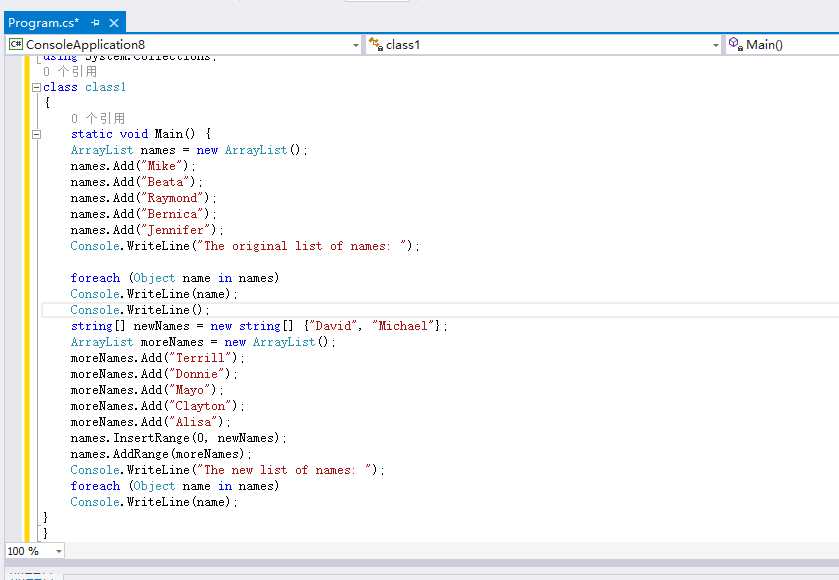Screen dimensions: 839x580
Task: Open the ConsoleApplication8 project dropdown
Action: (356, 45)
